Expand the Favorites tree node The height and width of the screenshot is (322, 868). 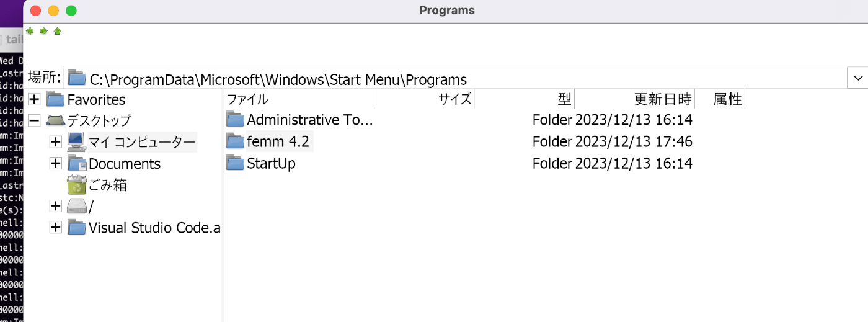35,99
